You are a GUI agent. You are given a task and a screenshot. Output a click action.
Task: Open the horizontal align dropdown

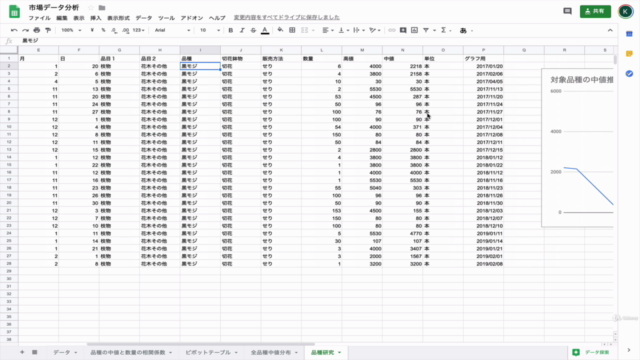click(x=328, y=30)
